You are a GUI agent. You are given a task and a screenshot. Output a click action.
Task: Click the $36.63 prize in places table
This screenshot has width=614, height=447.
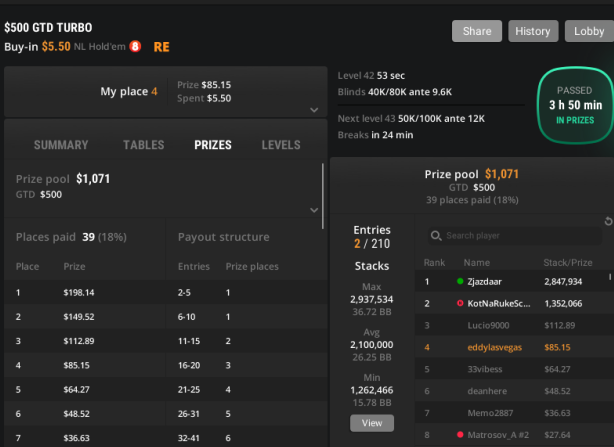[x=76, y=438]
